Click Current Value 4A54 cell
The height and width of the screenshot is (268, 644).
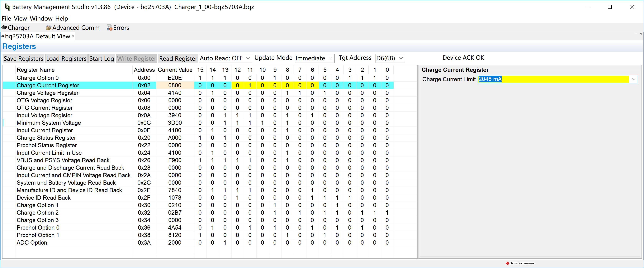coord(175,228)
